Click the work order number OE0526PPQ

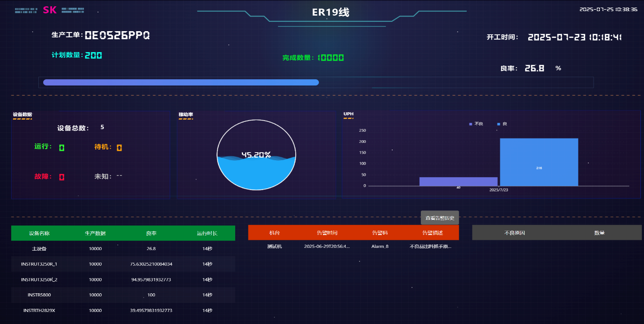tap(117, 36)
